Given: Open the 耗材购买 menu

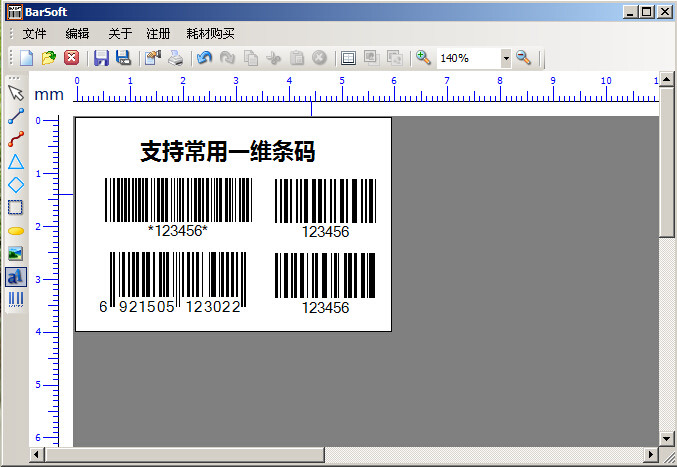Looking at the screenshot, I should pos(210,34).
